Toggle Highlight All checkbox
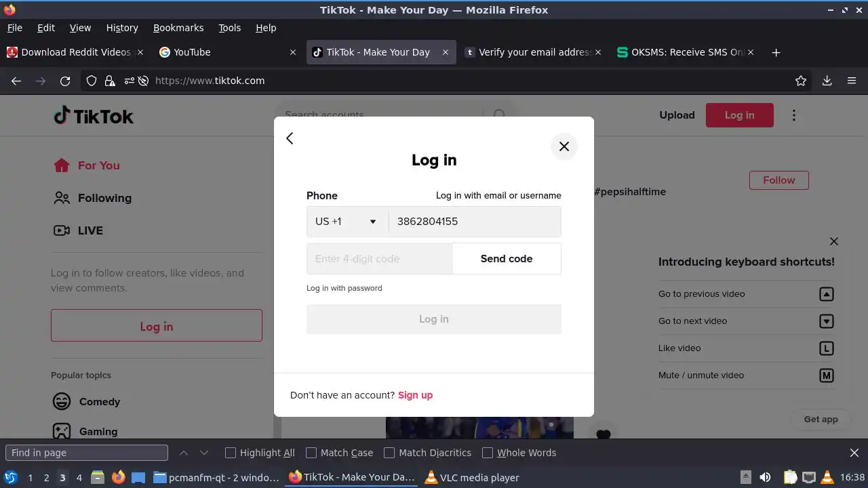This screenshot has height=488, width=868. coord(231,453)
